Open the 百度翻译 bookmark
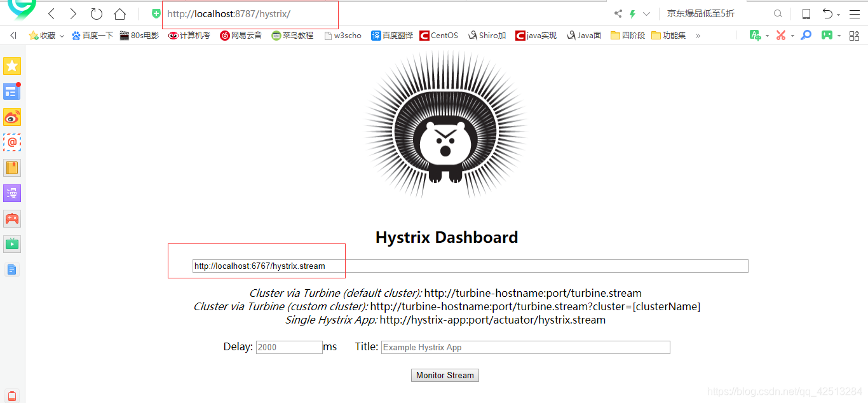The image size is (868, 403). coord(392,36)
